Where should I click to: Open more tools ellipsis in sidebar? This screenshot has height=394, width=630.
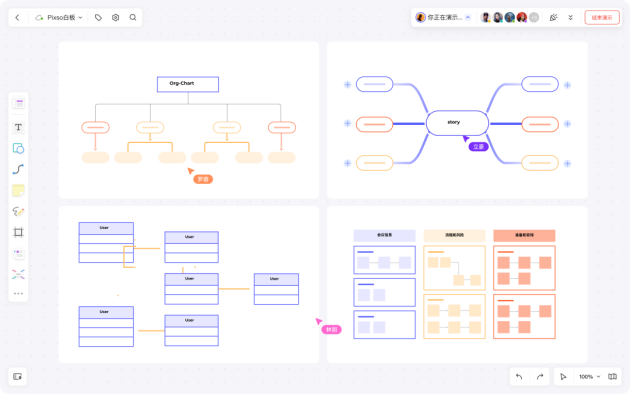18,294
